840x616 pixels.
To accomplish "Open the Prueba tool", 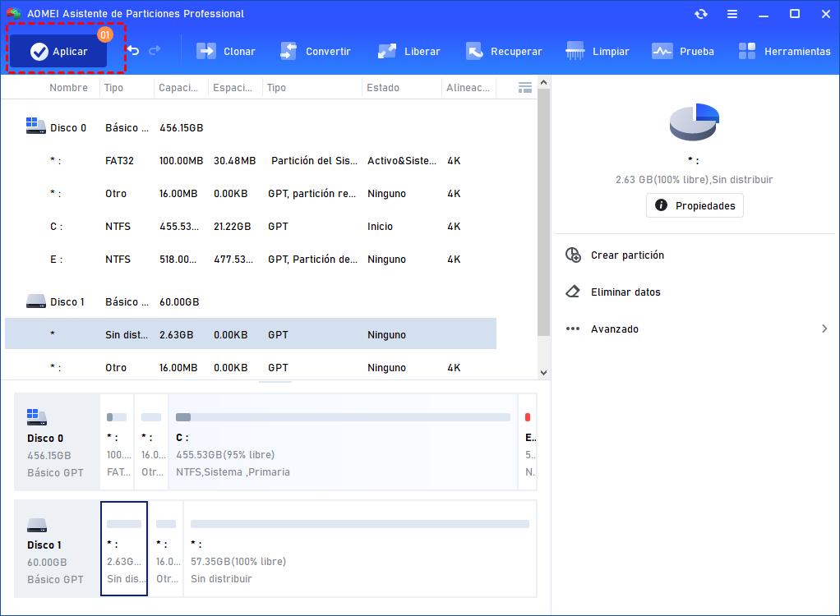I will (x=683, y=52).
